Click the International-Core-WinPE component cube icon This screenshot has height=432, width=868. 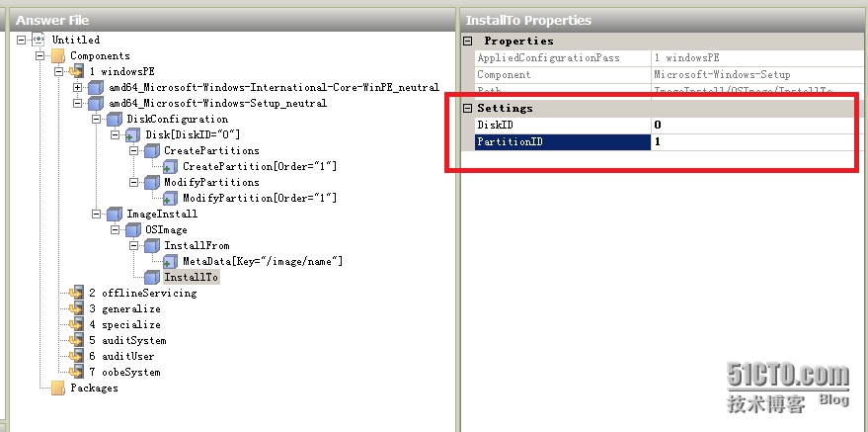[x=96, y=88]
